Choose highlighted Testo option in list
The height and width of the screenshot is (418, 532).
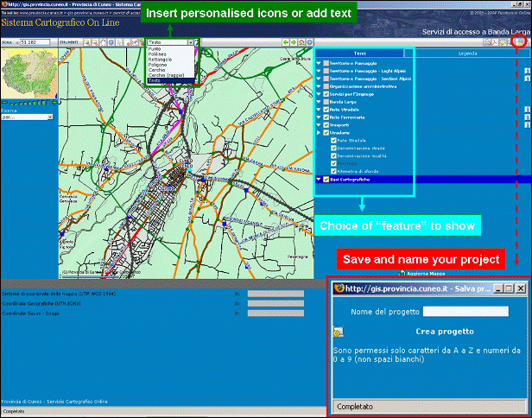click(171, 80)
